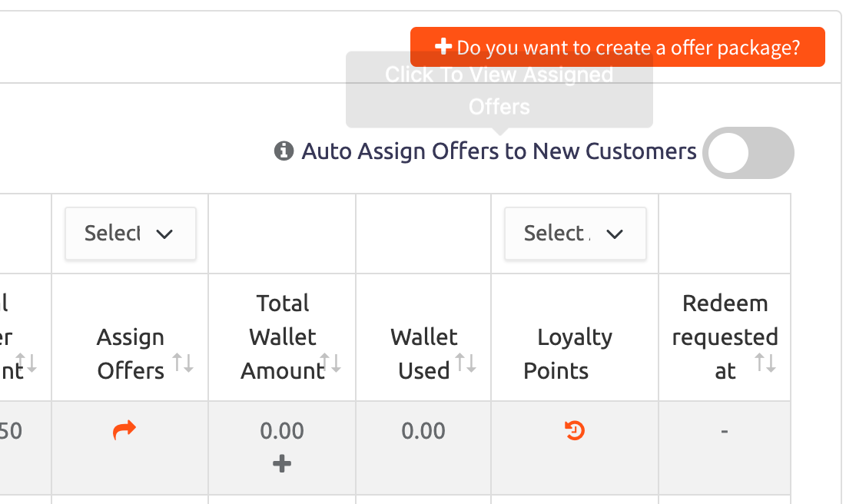Click the orange assign offers arrow icon

tap(124, 430)
